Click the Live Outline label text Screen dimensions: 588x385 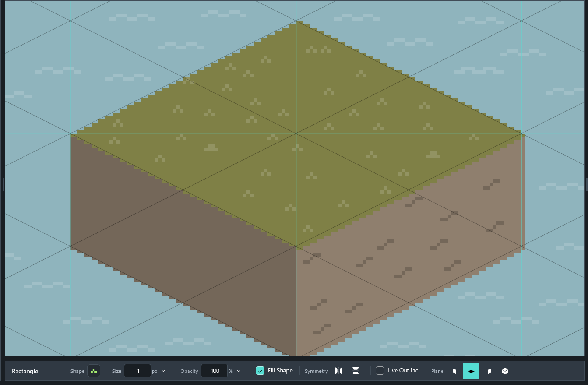403,370
